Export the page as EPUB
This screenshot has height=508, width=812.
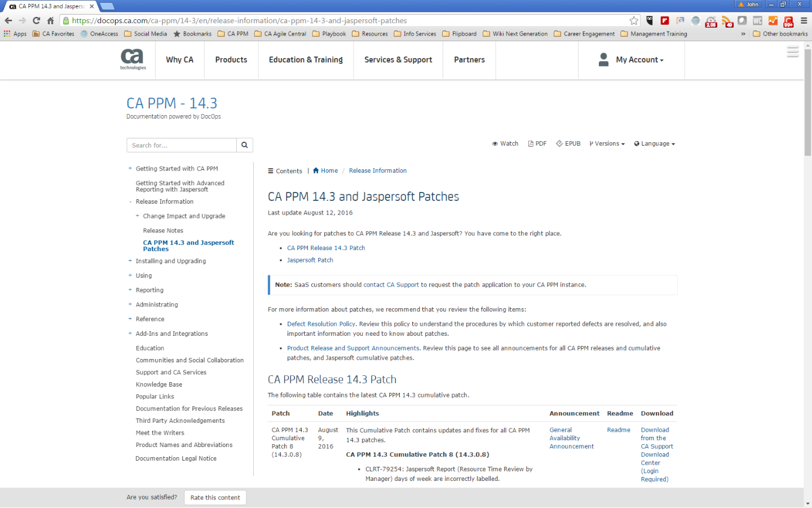pyautogui.click(x=568, y=143)
